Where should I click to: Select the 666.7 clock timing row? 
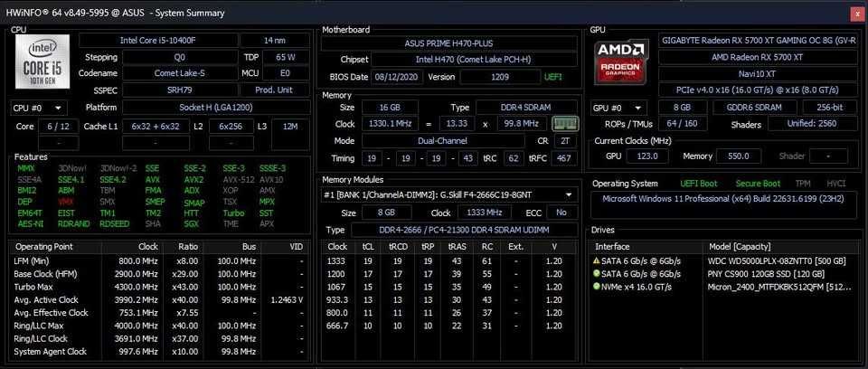(x=449, y=326)
